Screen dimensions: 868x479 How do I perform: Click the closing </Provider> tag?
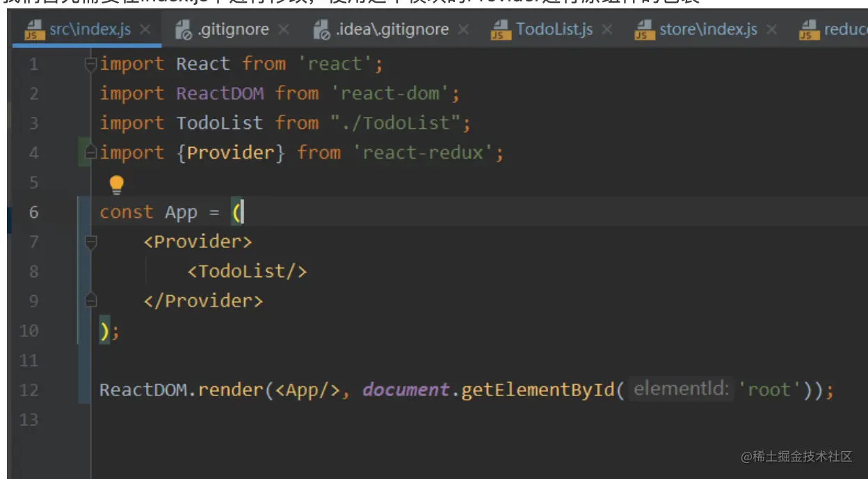click(204, 301)
